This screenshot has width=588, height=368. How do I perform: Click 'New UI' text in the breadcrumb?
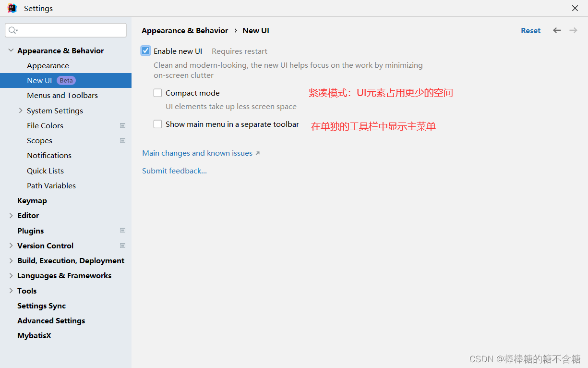click(x=256, y=30)
